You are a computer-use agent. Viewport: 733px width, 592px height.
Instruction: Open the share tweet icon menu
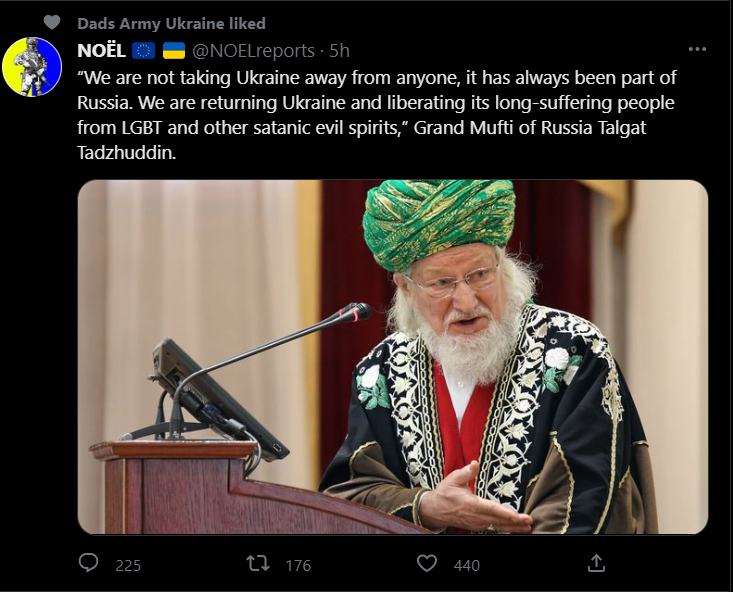[x=596, y=564]
